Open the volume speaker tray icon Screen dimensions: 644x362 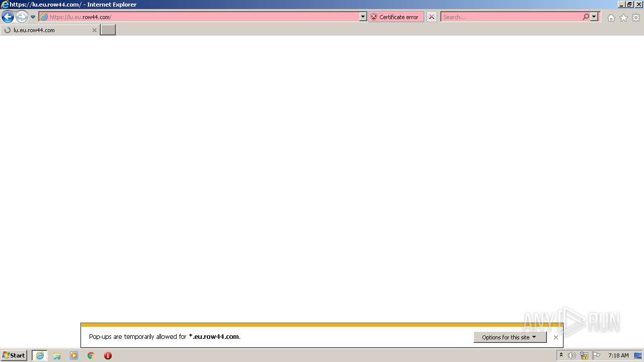tap(572, 355)
